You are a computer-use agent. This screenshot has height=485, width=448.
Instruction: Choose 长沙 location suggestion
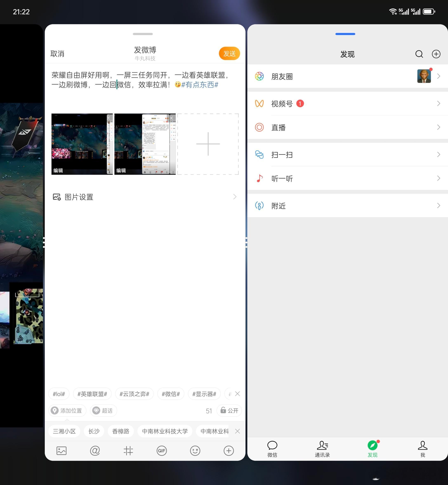[94, 431]
